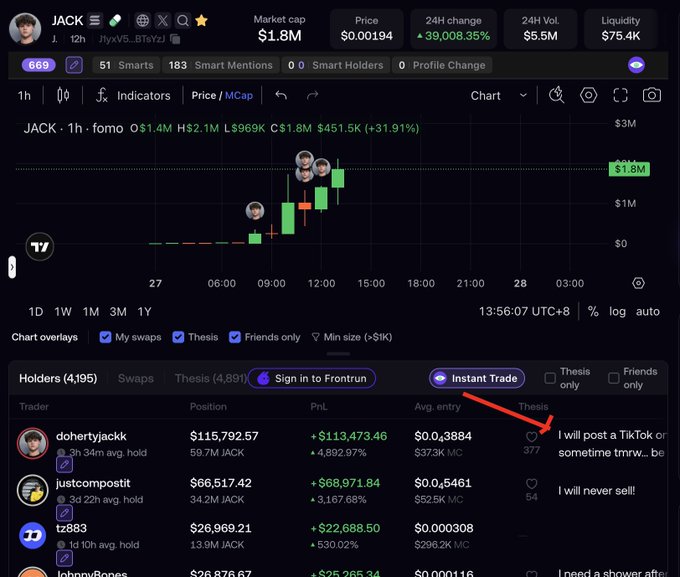The image size is (680, 577).
Task: Open the Profile Change stat
Action: coord(442,65)
